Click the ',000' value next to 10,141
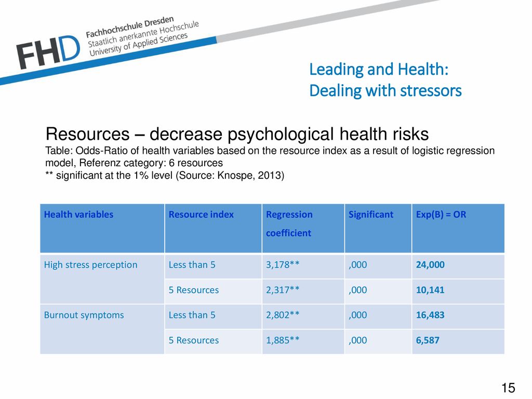This screenshot has width=532, height=399. pos(357,290)
